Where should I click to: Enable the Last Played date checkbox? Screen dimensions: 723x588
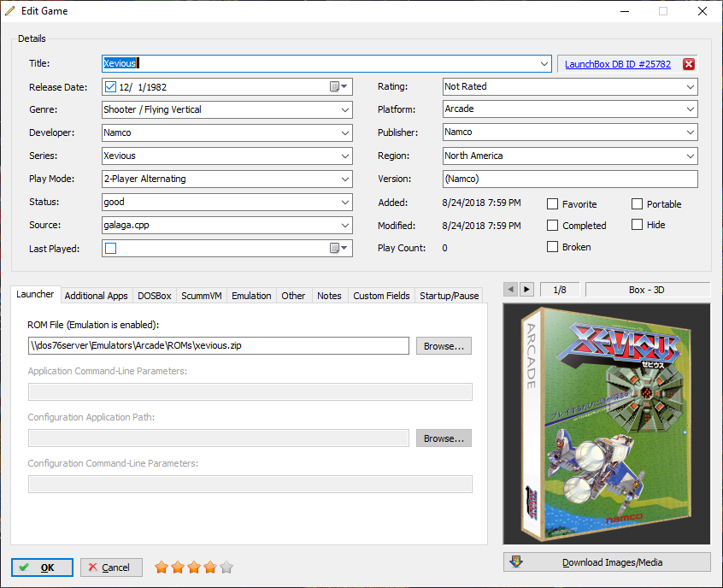(110, 248)
